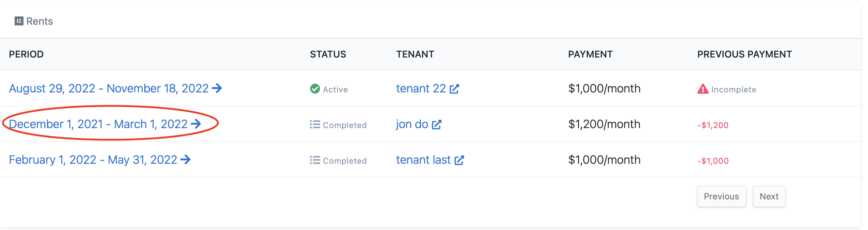
Task: Click Completed list icon in tenant last row
Action: click(x=315, y=160)
